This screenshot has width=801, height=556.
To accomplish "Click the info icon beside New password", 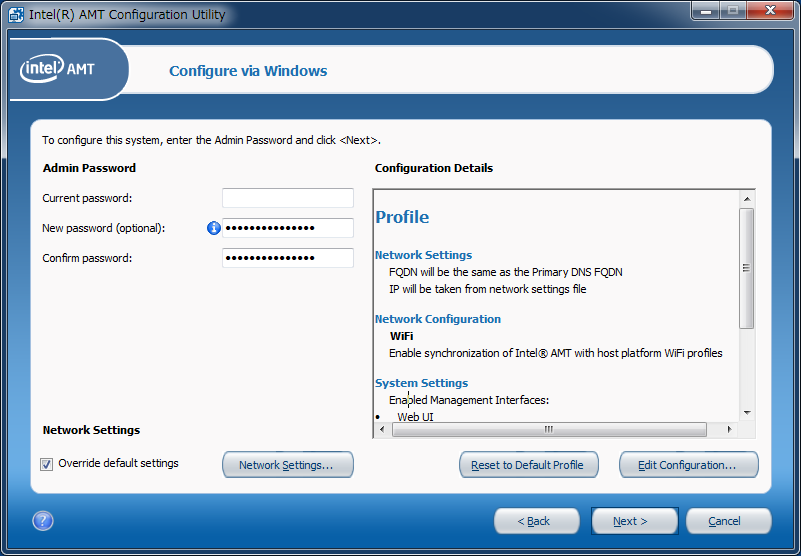I will pos(213,228).
